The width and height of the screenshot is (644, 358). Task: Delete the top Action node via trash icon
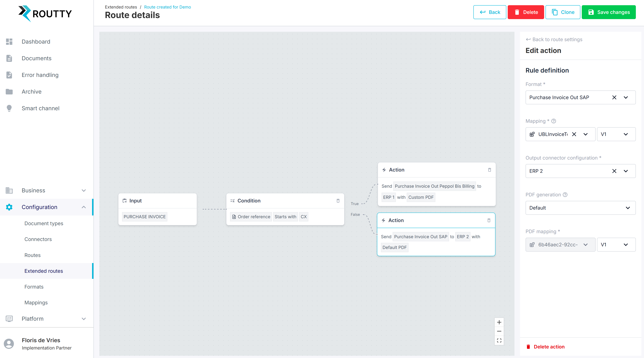tap(490, 170)
